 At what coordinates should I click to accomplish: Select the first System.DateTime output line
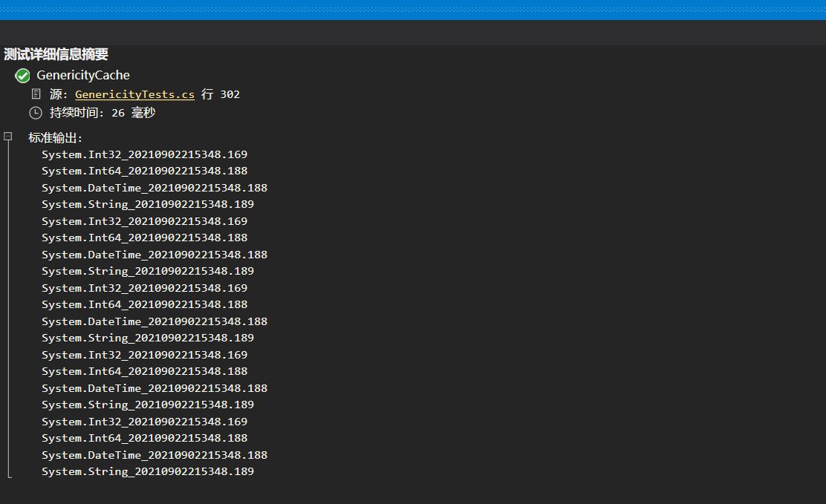(154, 188)
